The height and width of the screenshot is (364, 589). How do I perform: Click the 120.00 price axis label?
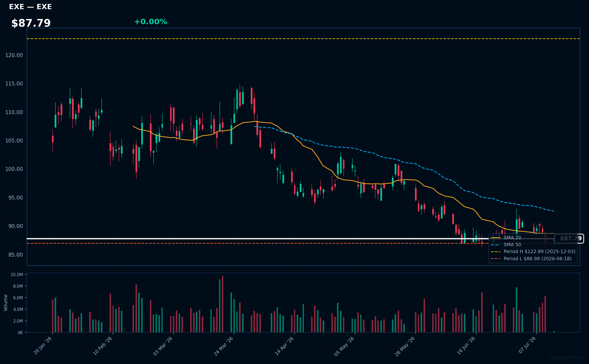pyautogui.click(x=14, y=55)
